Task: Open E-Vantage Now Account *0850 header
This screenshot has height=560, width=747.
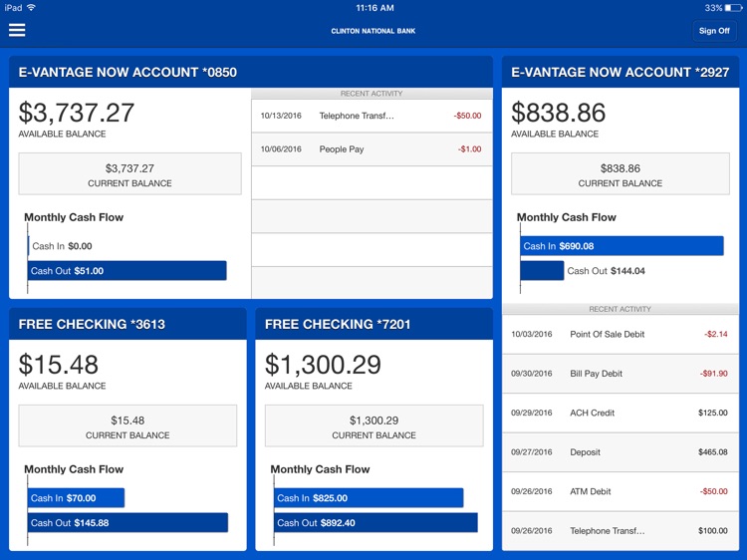Action: point(251,72)
